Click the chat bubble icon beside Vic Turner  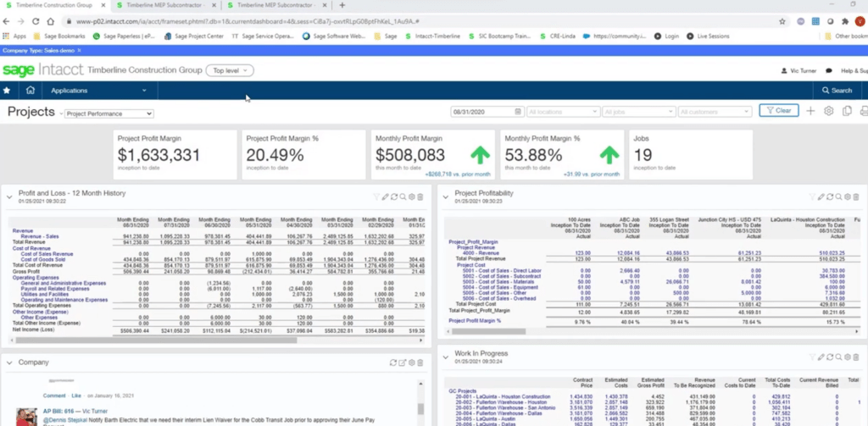(x=829, y=71)
